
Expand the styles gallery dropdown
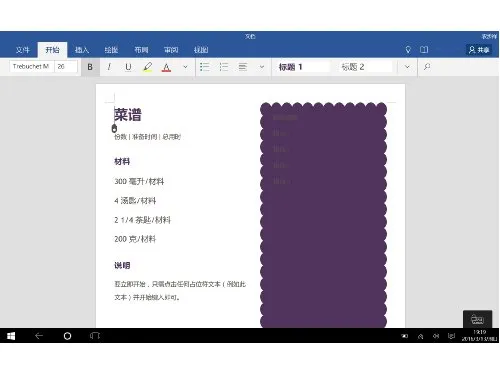click(407, 67)
